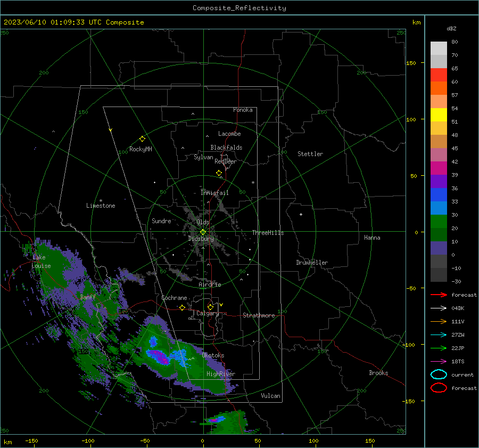Click the Stettler label
Viewport: 479px width, 448px height.
(310, 154)
